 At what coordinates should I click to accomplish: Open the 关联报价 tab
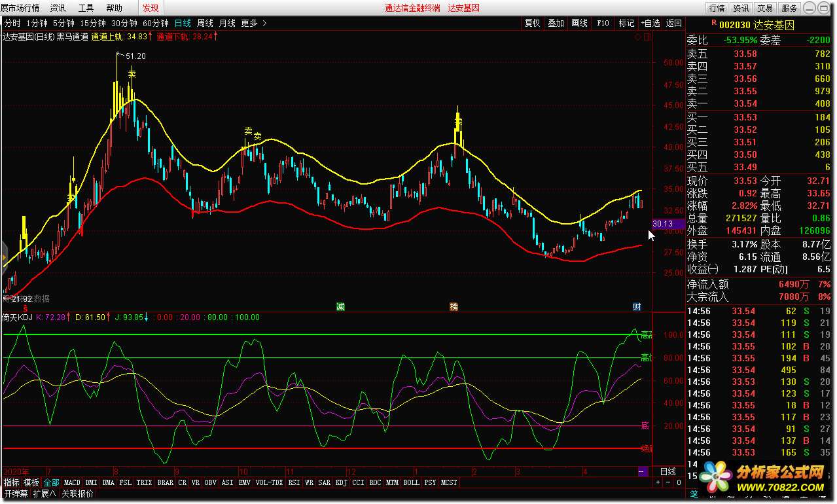click(78, 494)
